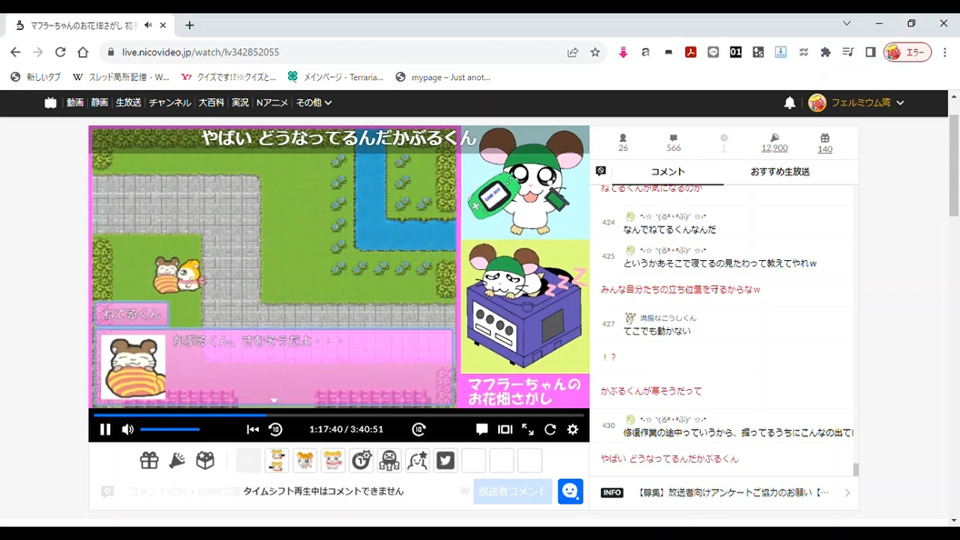960x540 pixels.
Task: Seek on the video progress bar
Action: point(339,415)
